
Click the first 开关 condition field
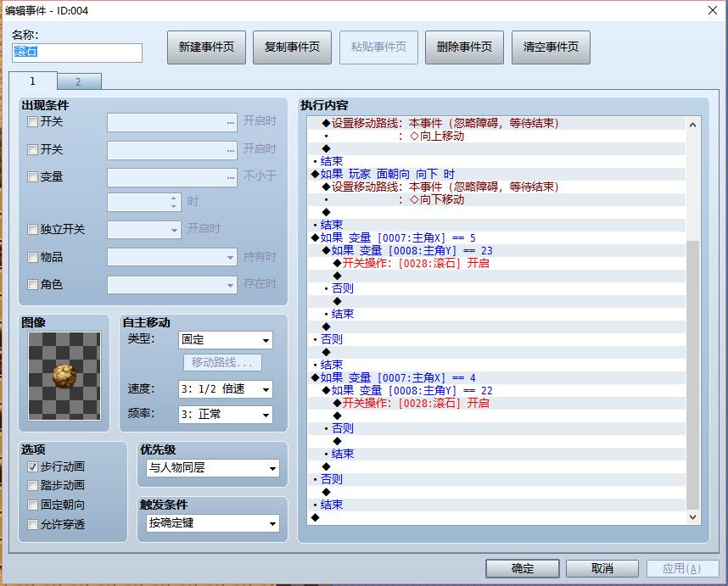(172, 123)
